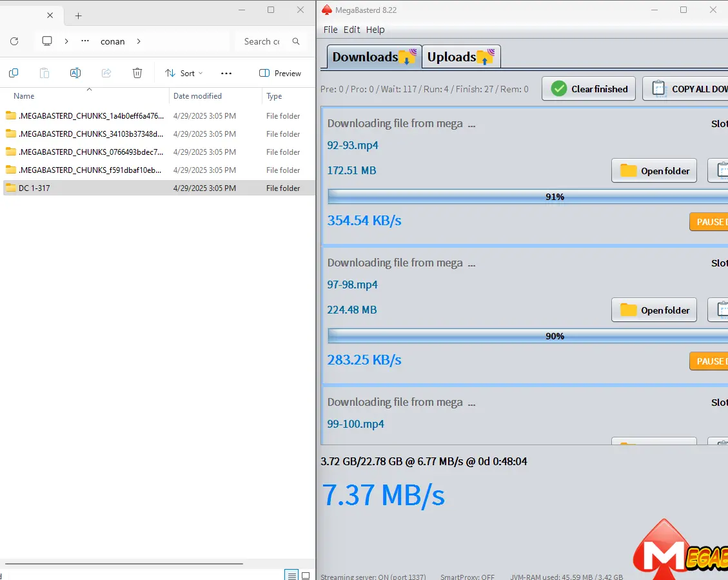Click the Share icon in Explorer toolbar

pyautogui.click(x=106, y=73)
